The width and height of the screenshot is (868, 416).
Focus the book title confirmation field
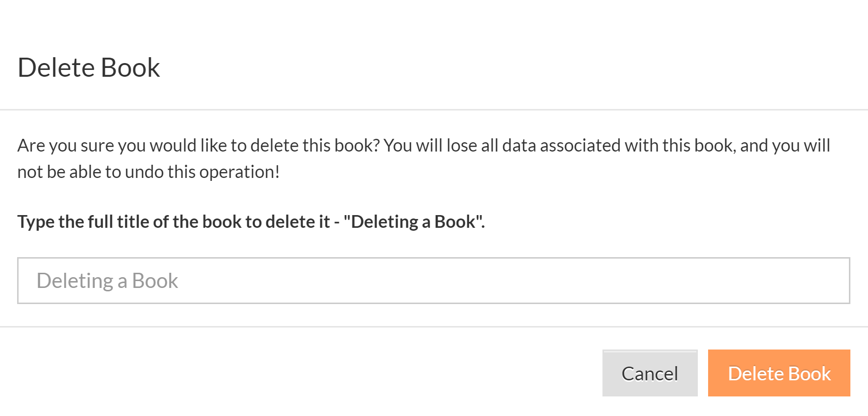(433, 281)
